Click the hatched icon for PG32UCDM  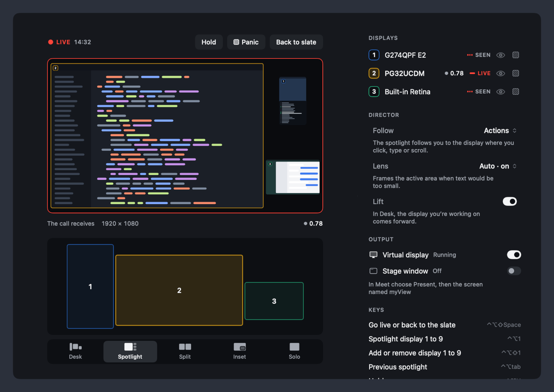[x=516, y=73]
